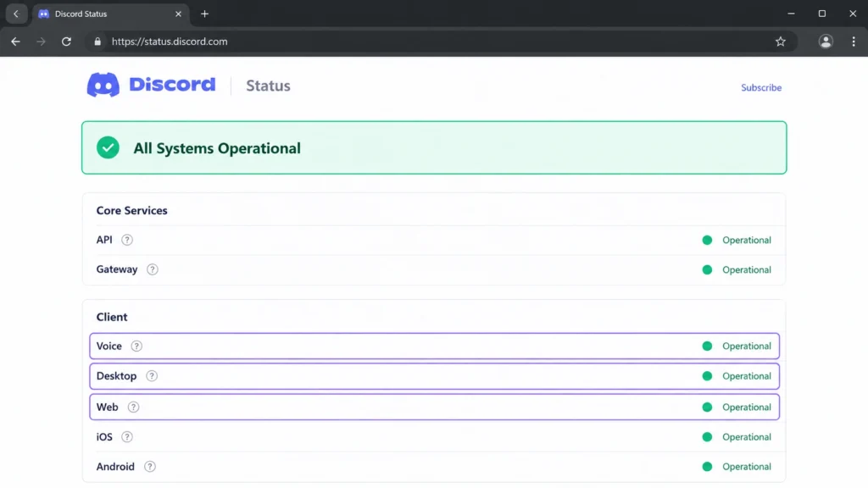Image resolution: width=868 pixels, height=488 pixels.
Task: Go back to the previous page
Action: coord(15,42)
